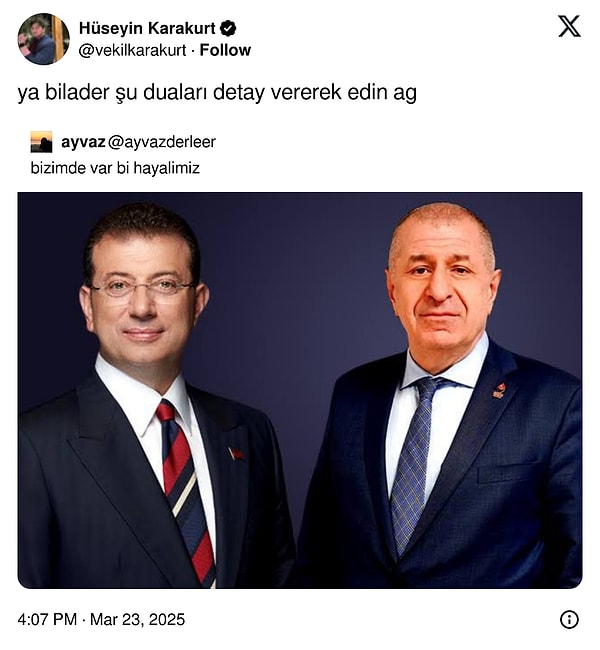The width and height of the screenshot is (600, 650).
Task: Click the @ayvazderleer handle
Action: coord(162,142)
